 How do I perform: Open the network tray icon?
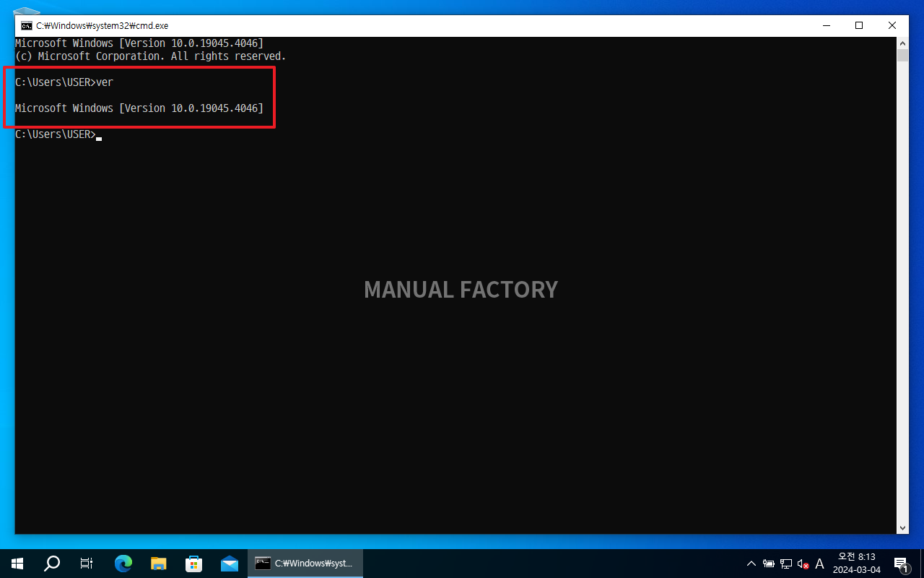pos(786,564)
